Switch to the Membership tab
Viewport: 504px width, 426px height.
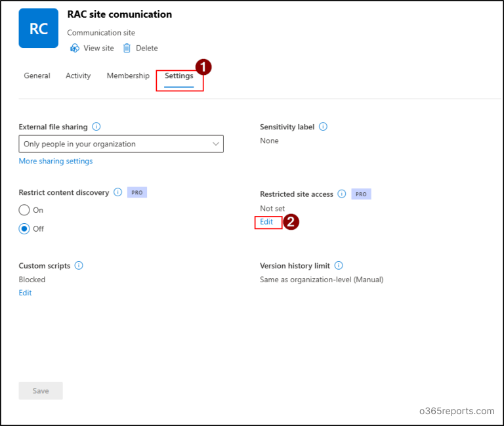pos(128,76)
